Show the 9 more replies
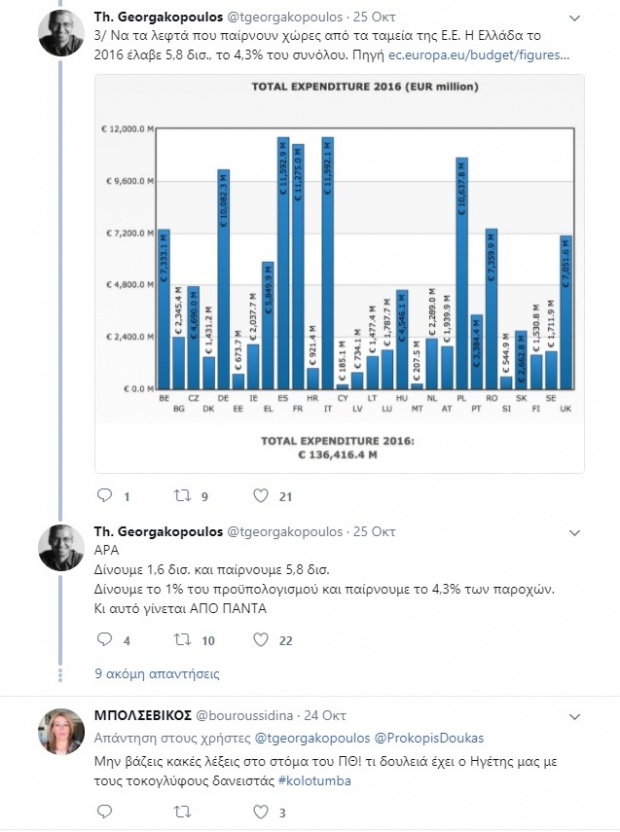 coord(157,674)
